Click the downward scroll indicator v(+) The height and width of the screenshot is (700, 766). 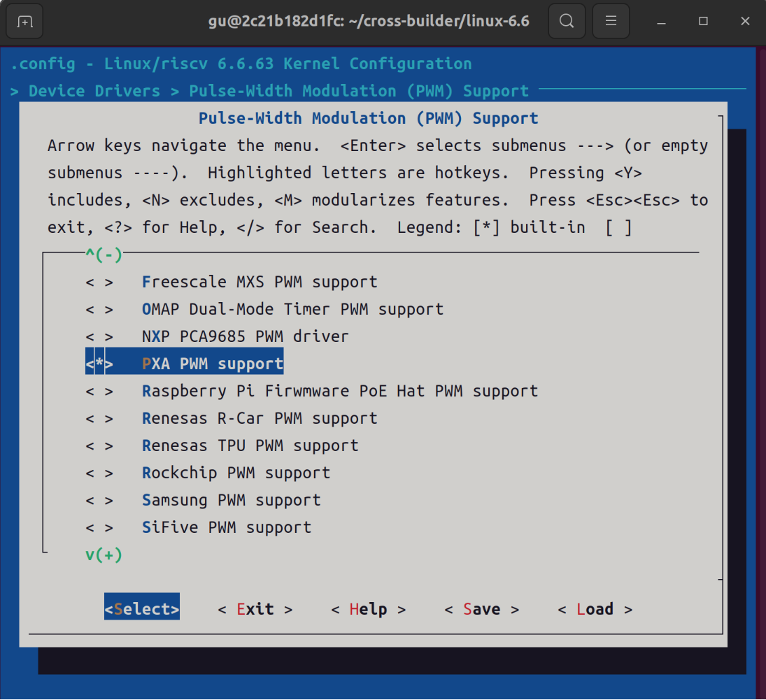104,555
